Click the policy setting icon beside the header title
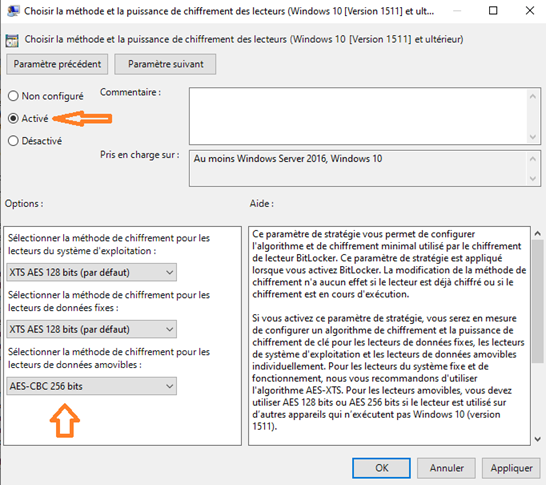 (12, 40)
